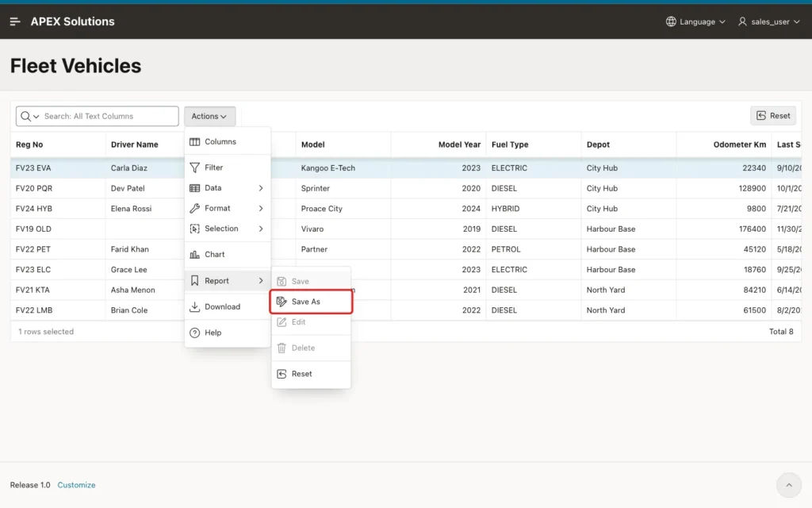
Task: Choose Columns from the Actions menu
Action: (x=228, y=141)
